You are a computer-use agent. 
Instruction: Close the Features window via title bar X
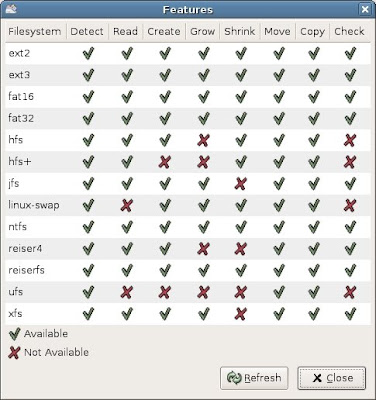[365, 9]
